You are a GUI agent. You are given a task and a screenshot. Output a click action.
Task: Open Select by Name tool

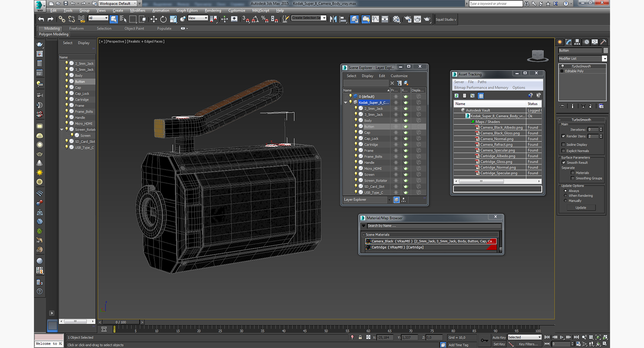click(x=123, y=19)
